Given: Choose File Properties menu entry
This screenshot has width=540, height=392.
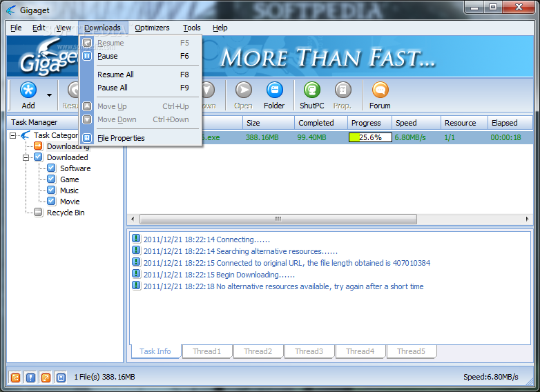Looking at the screenshot, I should 140,137.
